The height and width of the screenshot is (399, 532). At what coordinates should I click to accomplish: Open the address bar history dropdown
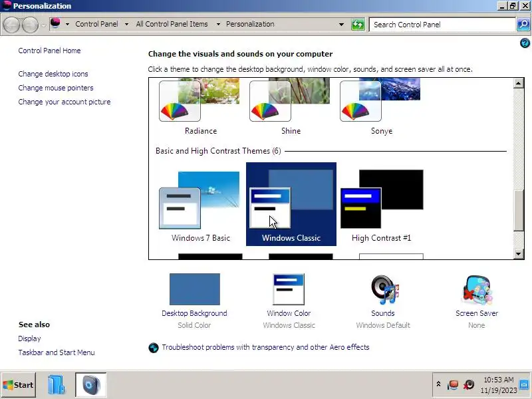(x=341, y=25)
